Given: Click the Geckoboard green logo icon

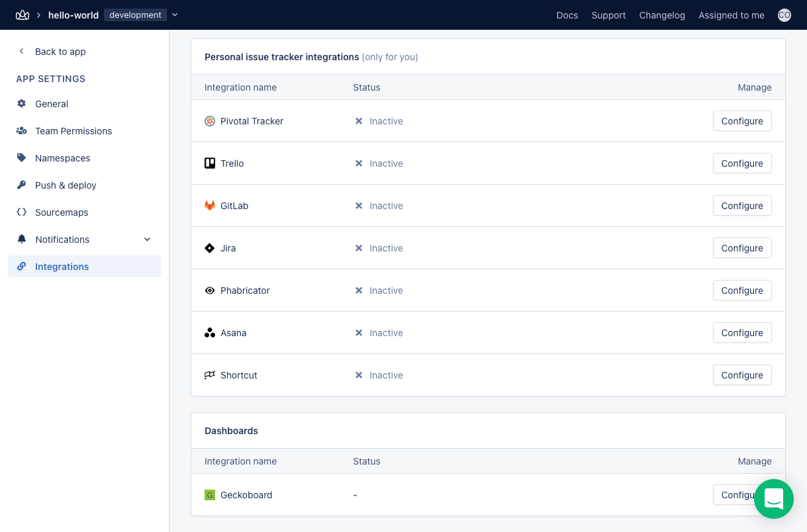Looking at the screenshot, I should pyautogui.click(x=210, y=495).
